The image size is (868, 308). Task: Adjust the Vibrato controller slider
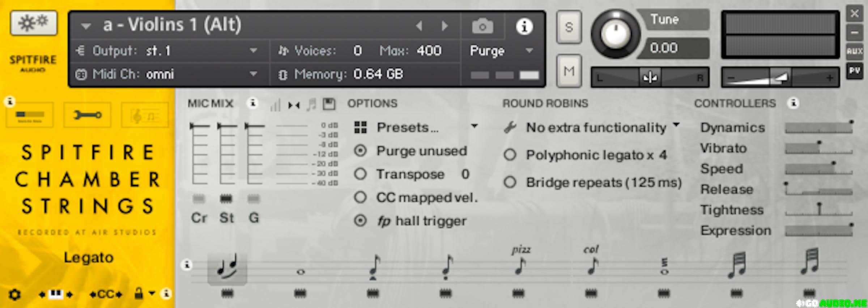coord(818,148)
